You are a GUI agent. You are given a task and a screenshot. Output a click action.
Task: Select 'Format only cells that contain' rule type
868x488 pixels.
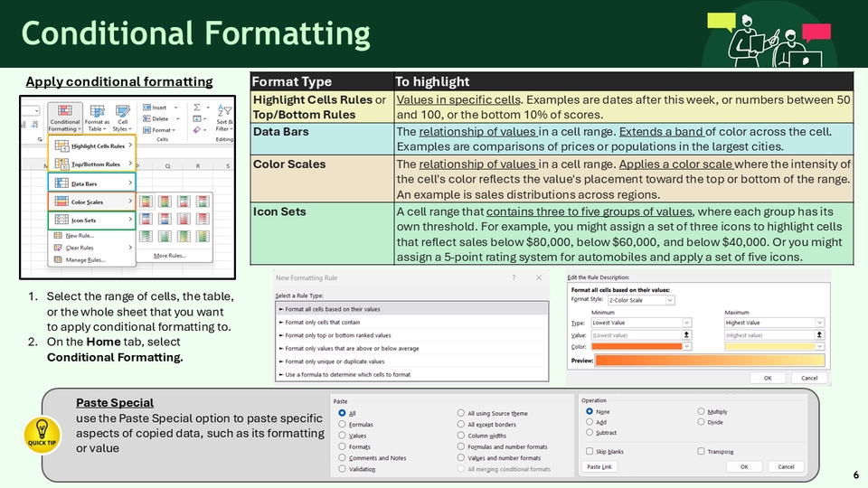point(412,322)
